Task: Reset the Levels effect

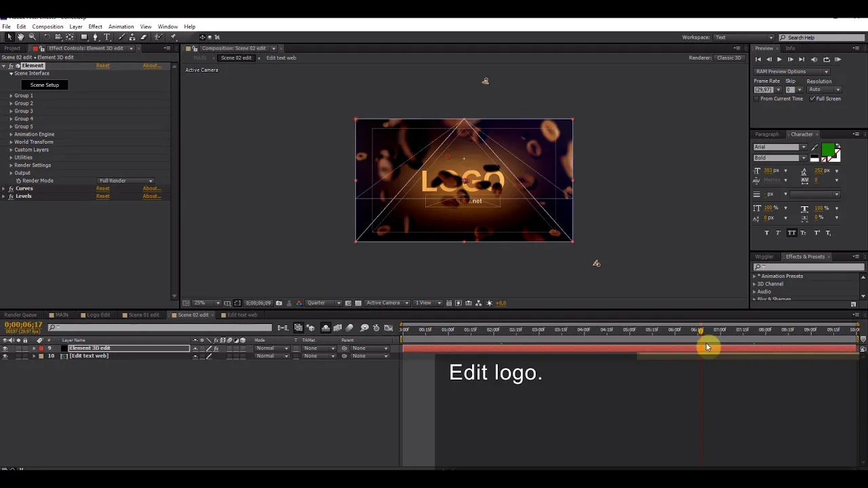Action: pyautogui.click(x=102, y=197)
